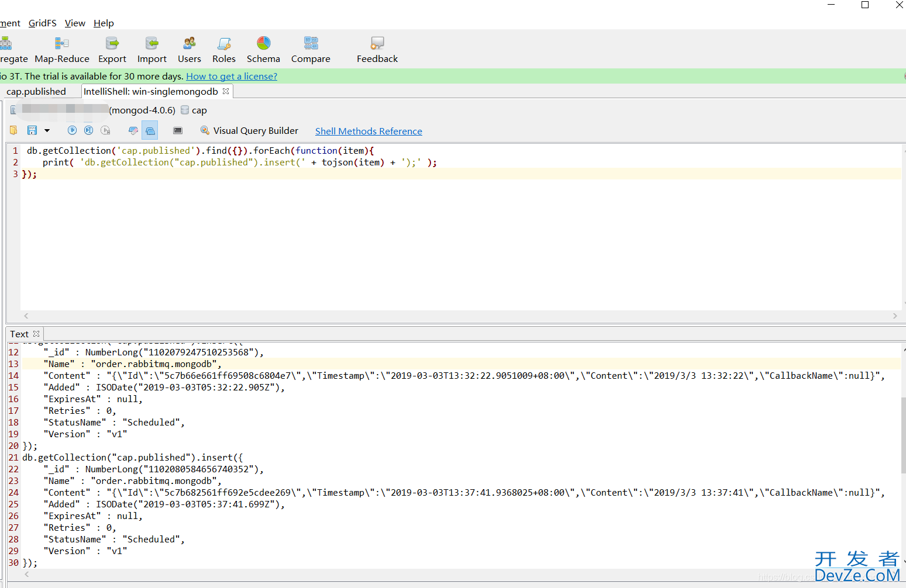This screenshot has height=588, width=906.
Task: Close the Text results tab
Action: [36, 334]
